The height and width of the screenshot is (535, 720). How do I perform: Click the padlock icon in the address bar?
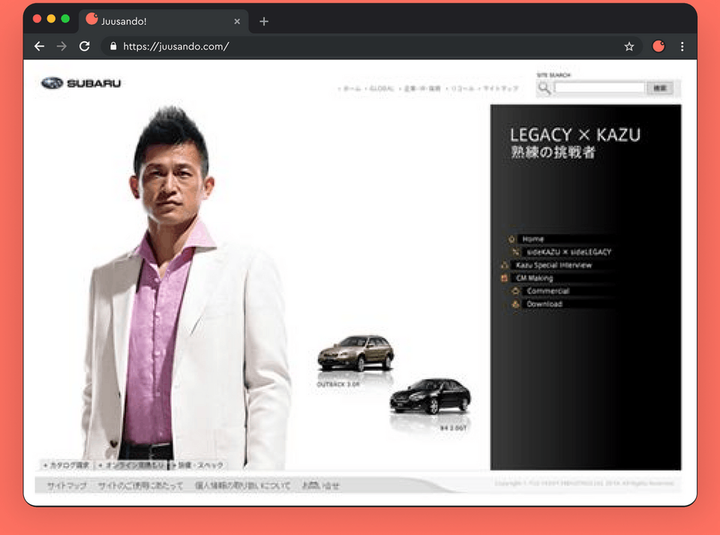(113, 46)
